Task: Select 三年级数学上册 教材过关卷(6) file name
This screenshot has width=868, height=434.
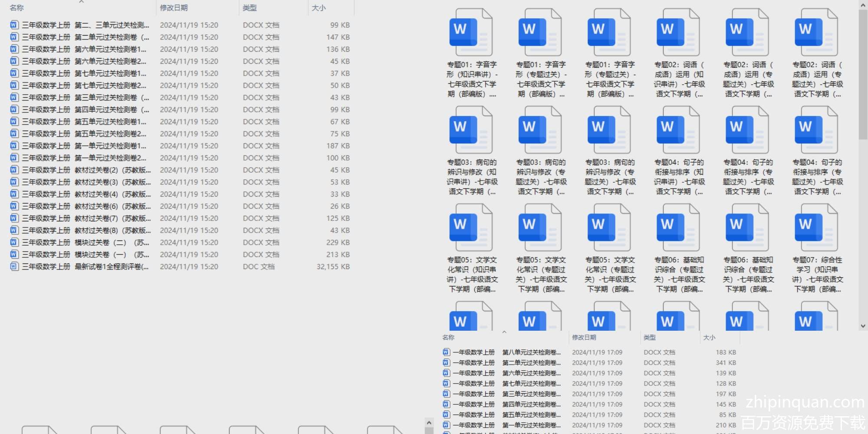Action: tap(87, 206)
